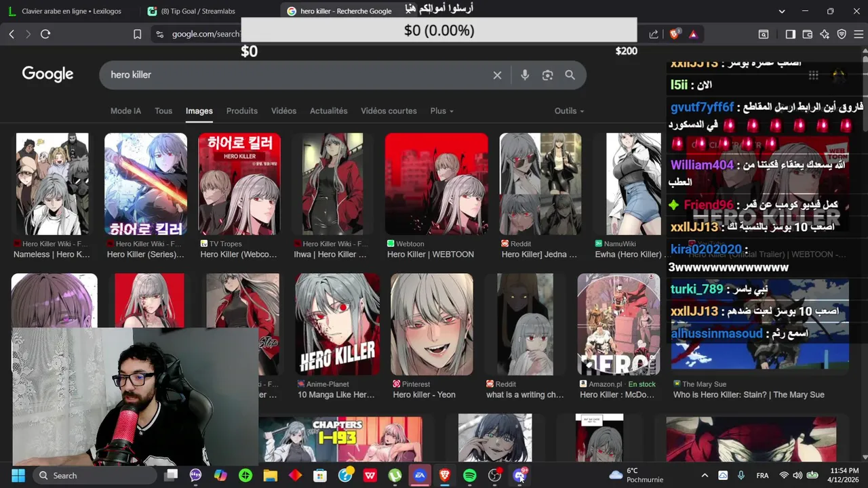Open the EA app taskbar icon
Screen dimensions: 868x488
[420, 475]
